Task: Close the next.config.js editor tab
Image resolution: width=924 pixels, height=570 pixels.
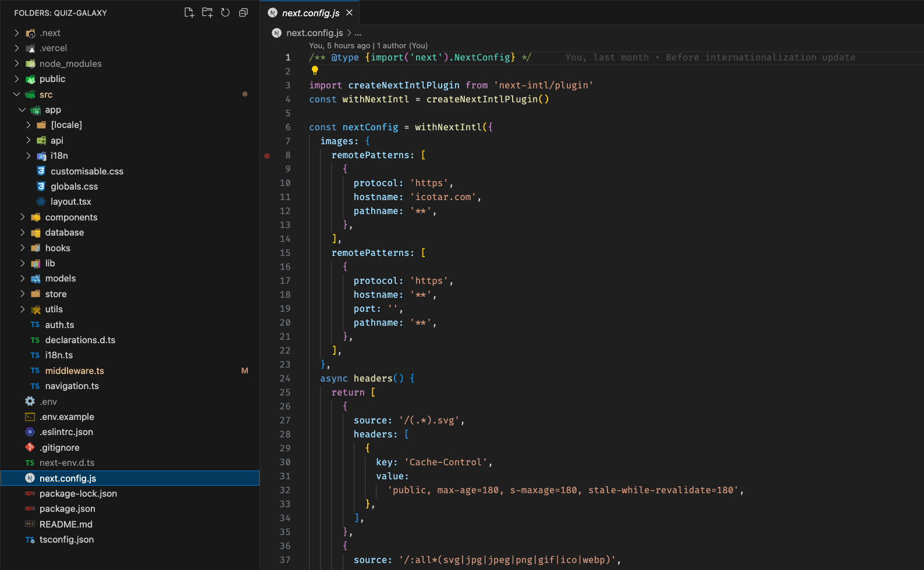Action: pos(349,13)
